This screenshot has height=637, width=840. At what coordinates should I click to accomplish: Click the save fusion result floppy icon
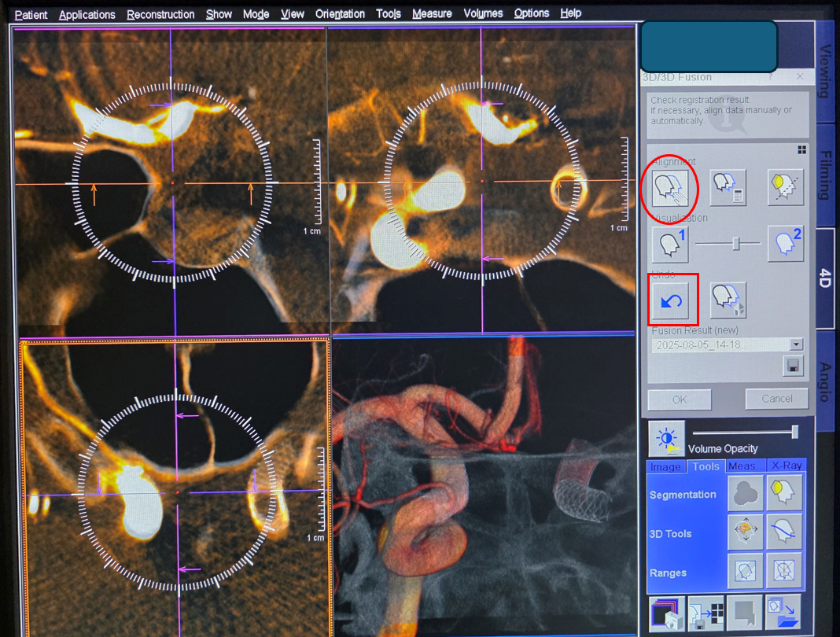(x=792, y=366)
